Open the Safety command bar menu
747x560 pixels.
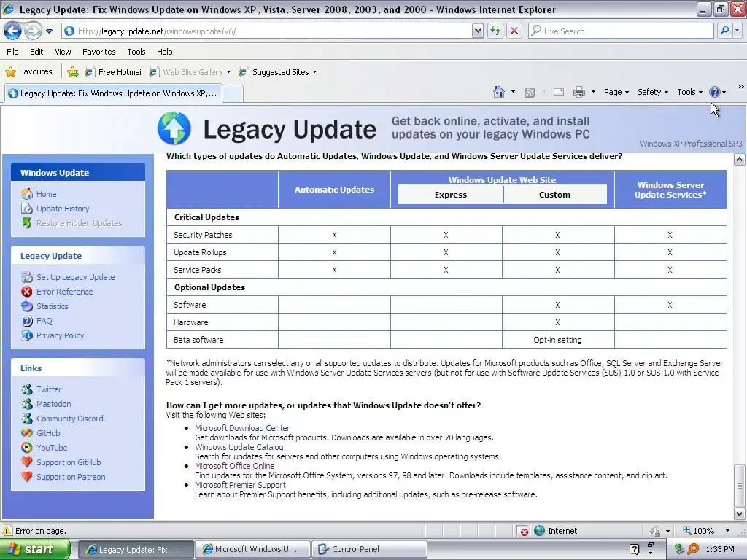[x=653, y=92]
